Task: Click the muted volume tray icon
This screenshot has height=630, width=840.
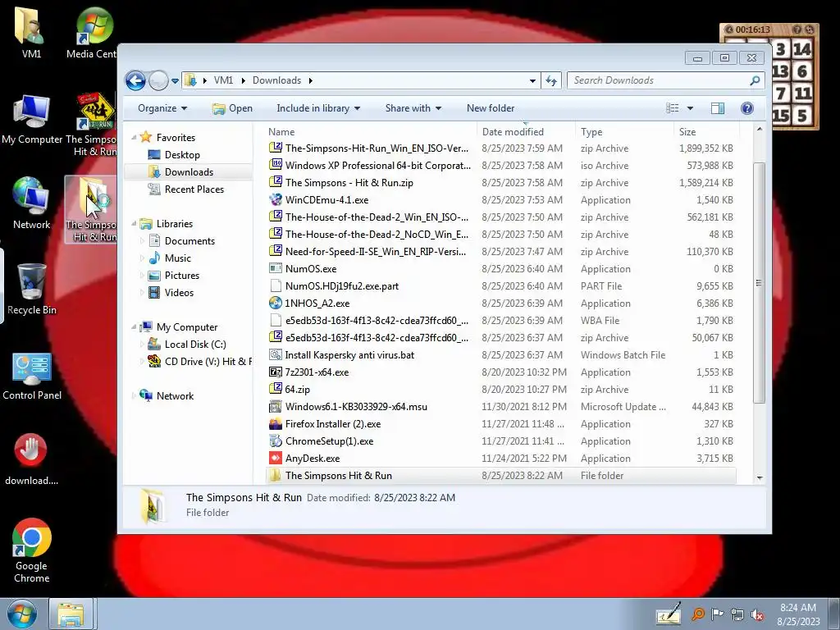Action: click(757, 615)
